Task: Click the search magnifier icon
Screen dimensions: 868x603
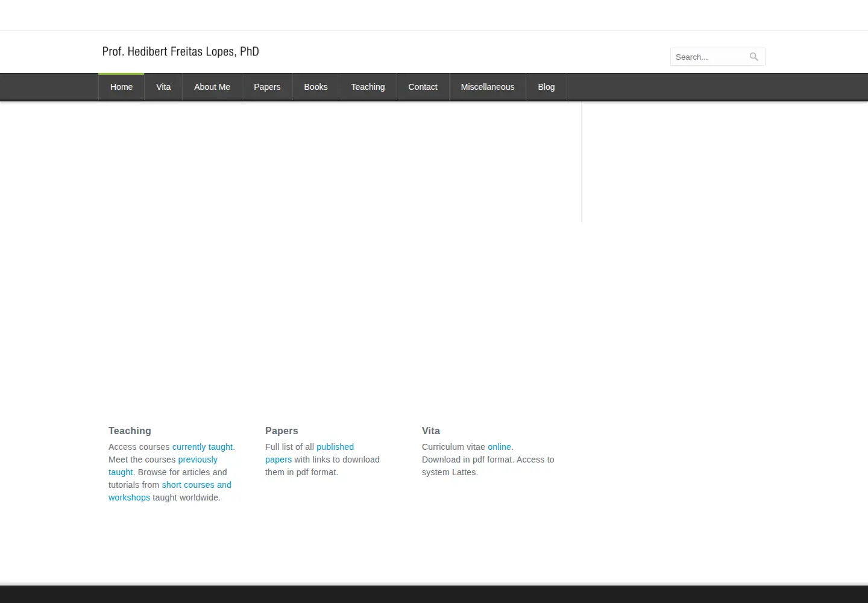Action: [x=753, y=57]
